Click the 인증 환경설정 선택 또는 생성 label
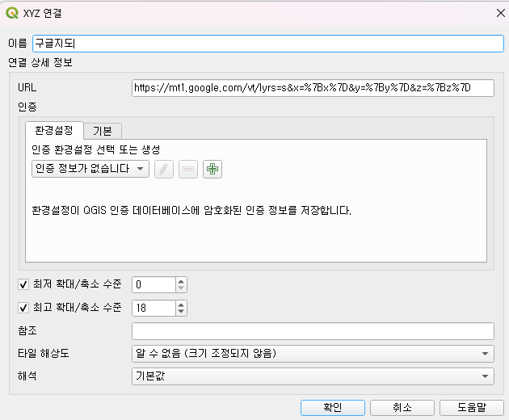Viewport: 509px width, 420px height. [96, 149]
